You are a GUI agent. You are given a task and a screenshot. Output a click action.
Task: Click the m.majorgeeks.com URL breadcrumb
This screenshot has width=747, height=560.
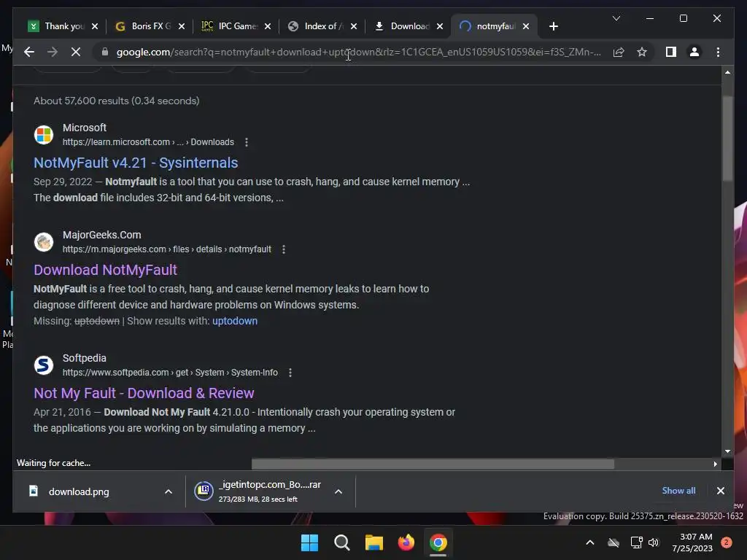[x=167, y=249]
